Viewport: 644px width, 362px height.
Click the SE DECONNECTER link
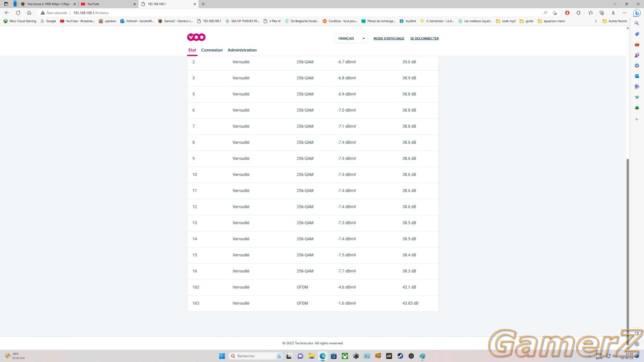[x=425, y=39]
